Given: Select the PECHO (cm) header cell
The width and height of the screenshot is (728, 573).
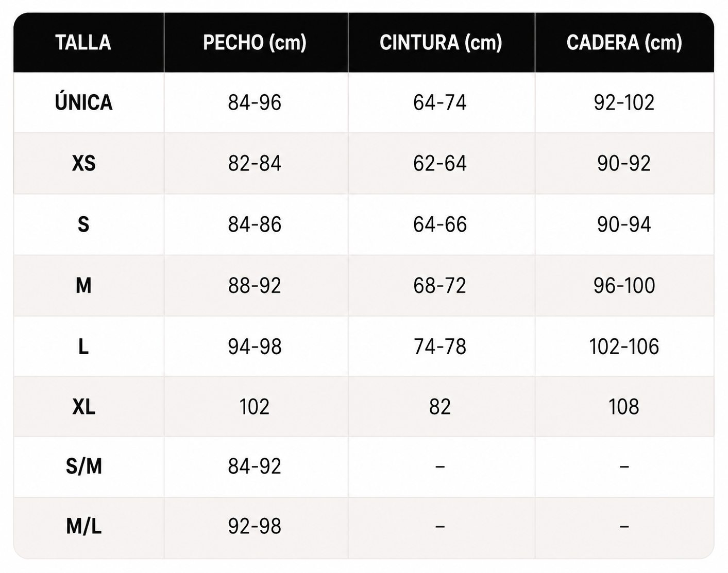Looking at the screenshot, I should coord(255,43).
